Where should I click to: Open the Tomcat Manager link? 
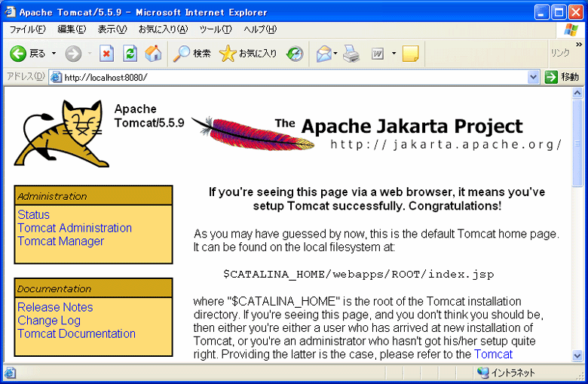click(x=60, y=241)
